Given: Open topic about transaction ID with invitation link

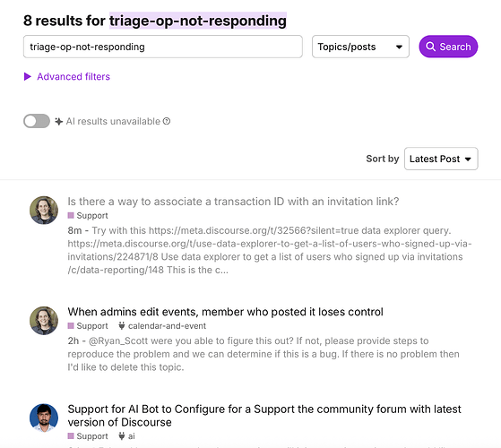Looking at the screenshot, I should click(233, 202).
